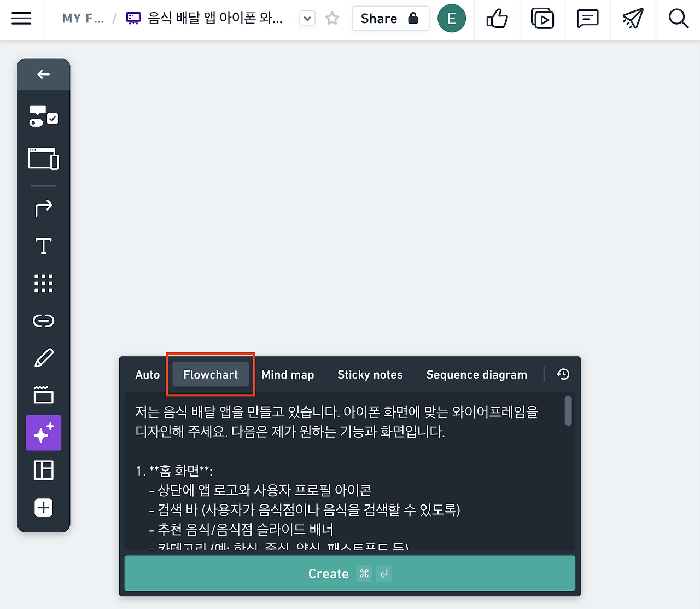
Task: Open the clips recording tool
Action: 542,20
